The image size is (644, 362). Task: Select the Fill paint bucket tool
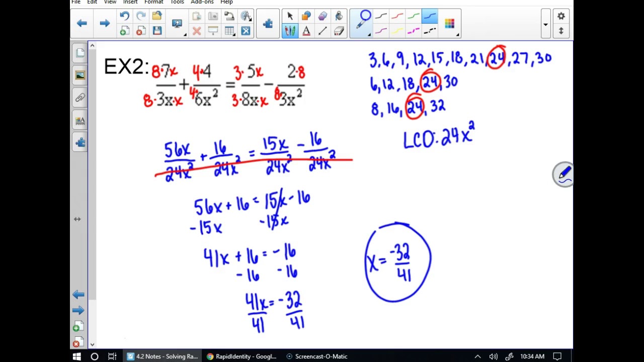coord(339,16)
